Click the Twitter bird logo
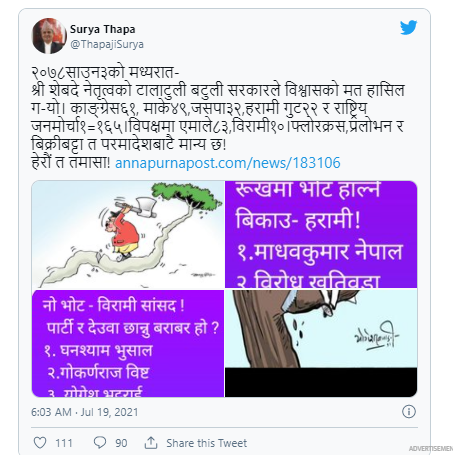The height and width of the screenshot is (455, 453). (x=408, y=28)
